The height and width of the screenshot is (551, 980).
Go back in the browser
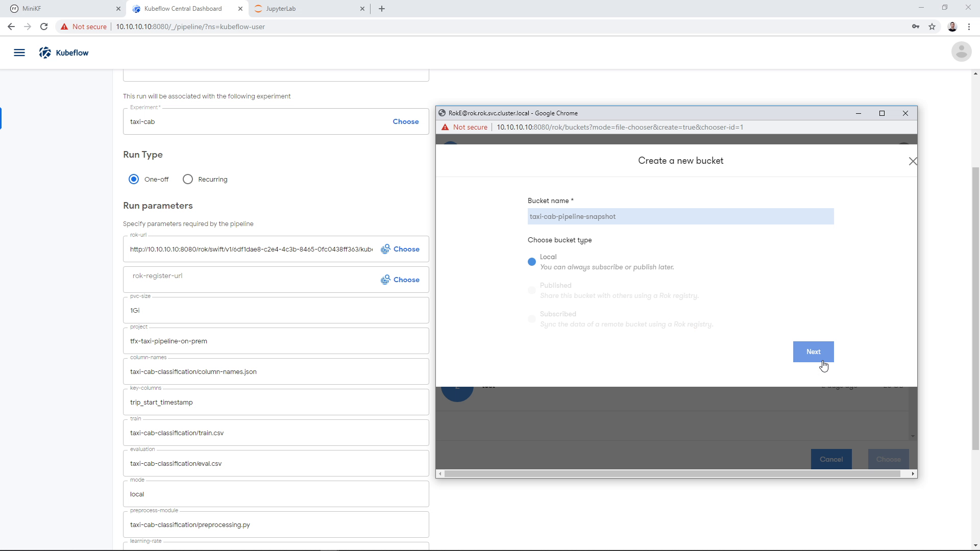click(x=11, y=27)
